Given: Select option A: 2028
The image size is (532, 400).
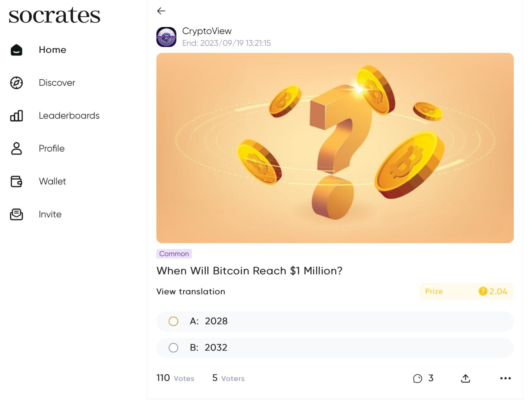Looking at the screenshot, I should (x=173, y=321).
